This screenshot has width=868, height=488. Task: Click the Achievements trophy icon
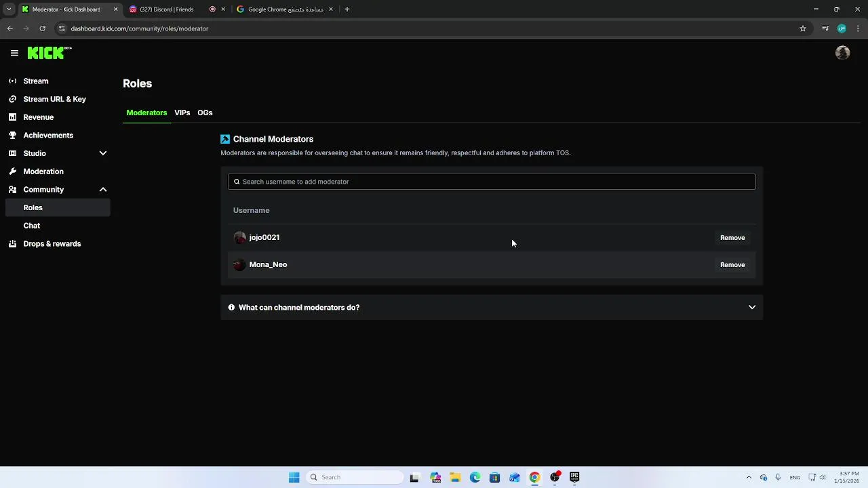point(12,135)
